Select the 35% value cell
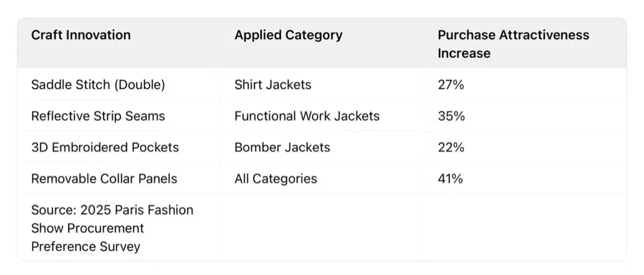 [x=451, y=116]
